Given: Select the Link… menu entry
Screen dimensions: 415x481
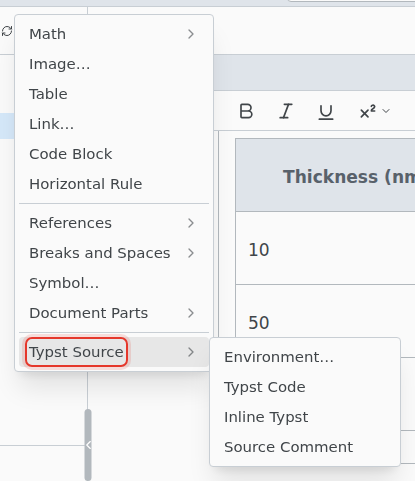Looking at the screenshot, I should (114, 124).
